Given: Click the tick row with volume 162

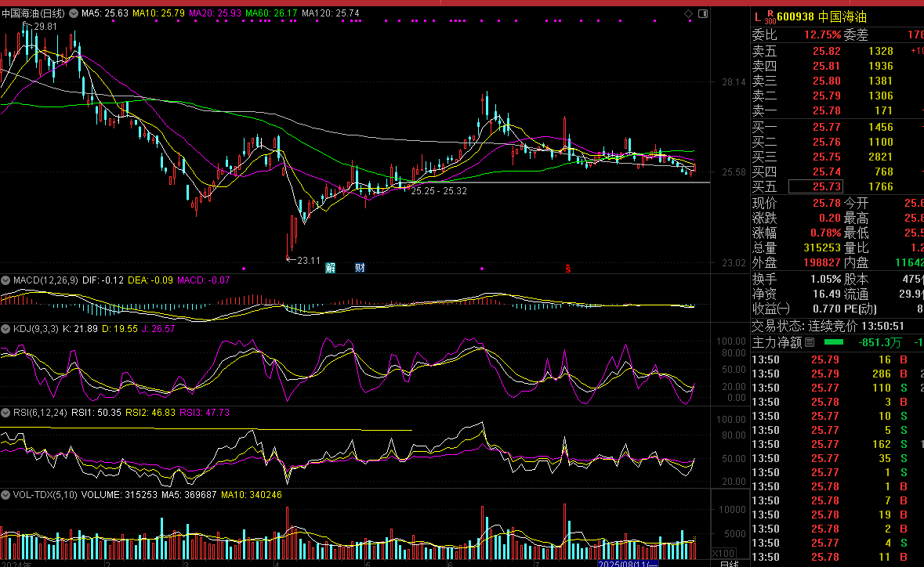Looking at the screenshot, I should click(837, 444).
